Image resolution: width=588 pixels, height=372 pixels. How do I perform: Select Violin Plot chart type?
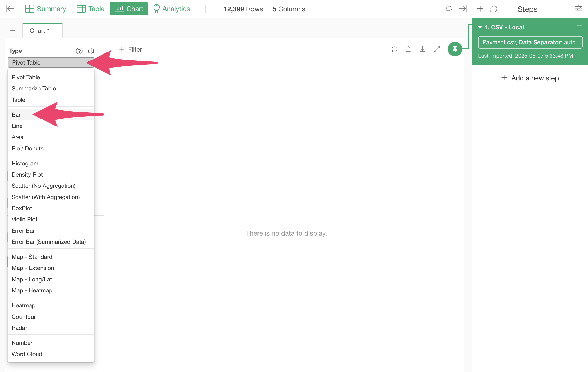pyautogui.click(x=51, y=219)
